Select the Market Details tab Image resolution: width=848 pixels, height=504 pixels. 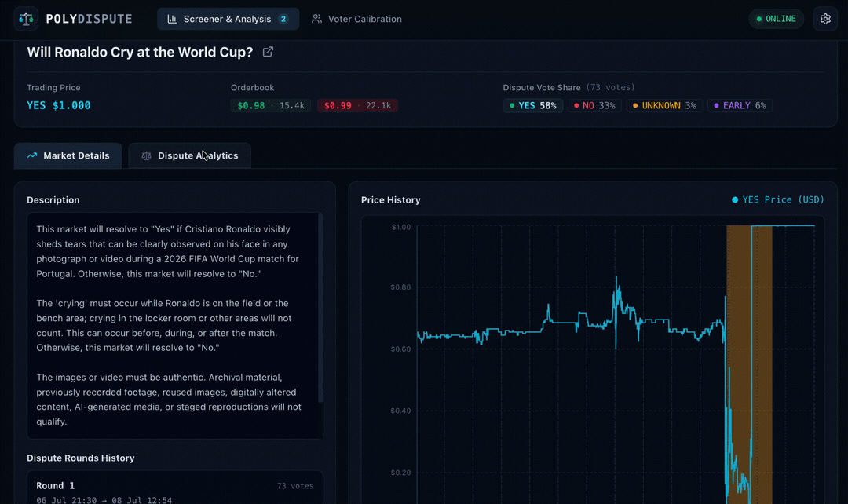(68, 155)
